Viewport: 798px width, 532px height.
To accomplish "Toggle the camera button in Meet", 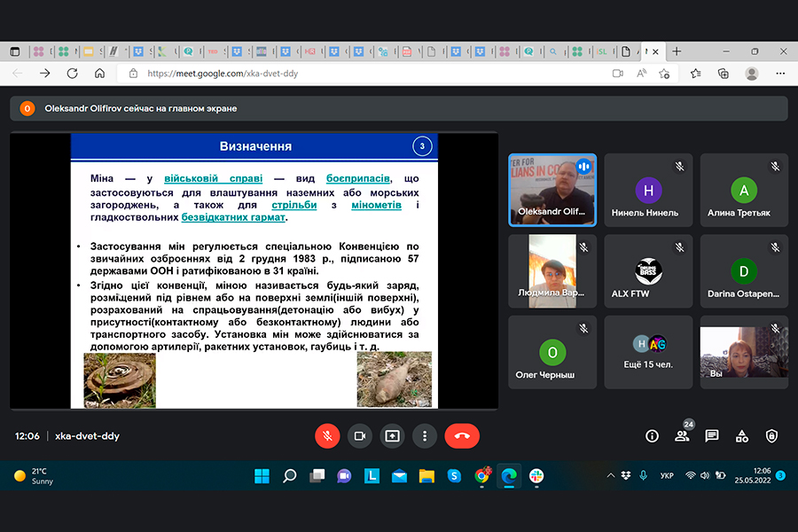I will click(360, 436).
